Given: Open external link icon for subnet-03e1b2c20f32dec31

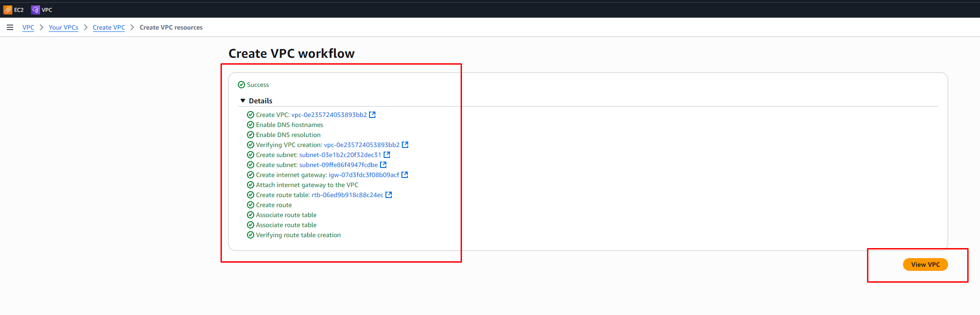Looking at the screenshot, I should point(387,155).
